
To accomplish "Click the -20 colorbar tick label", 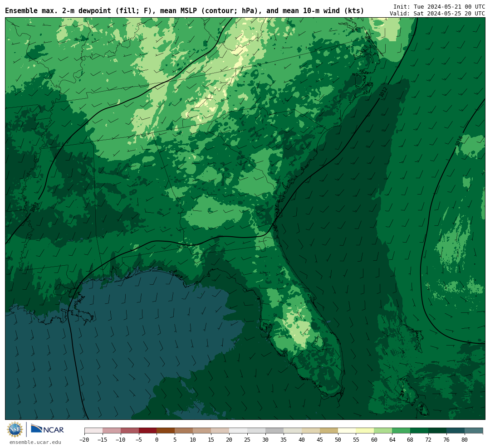I will pyautogui.click(x=84, y=439).
